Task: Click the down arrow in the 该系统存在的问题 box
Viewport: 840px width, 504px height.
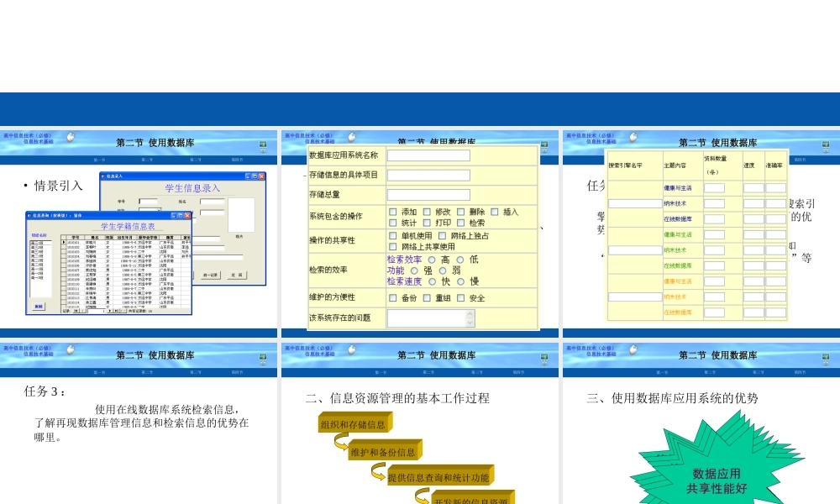Action: 470,323
